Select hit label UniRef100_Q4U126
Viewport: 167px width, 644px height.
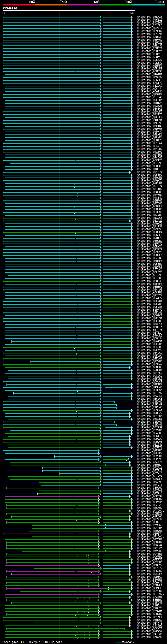click(x=150, y=103)
